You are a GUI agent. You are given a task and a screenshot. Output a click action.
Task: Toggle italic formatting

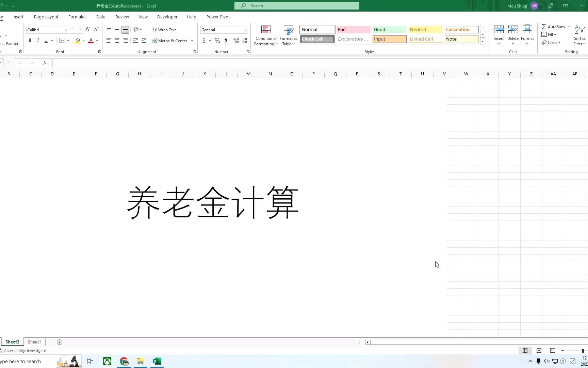click(38, 40)
